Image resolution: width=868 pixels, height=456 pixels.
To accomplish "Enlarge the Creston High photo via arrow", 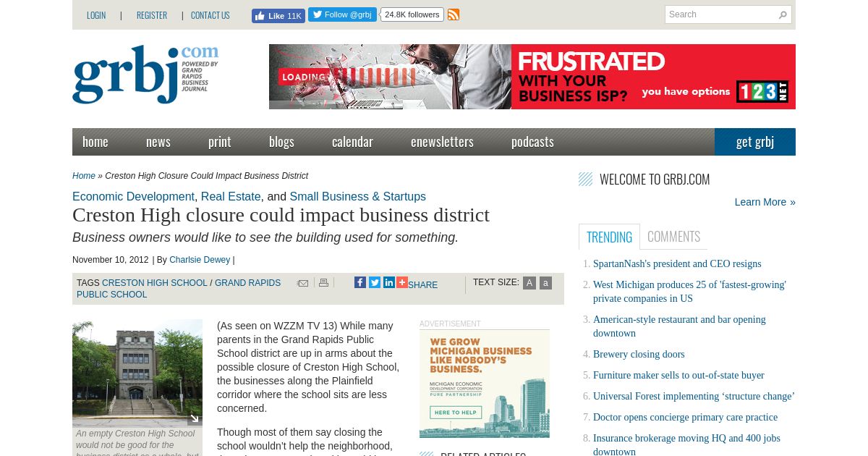I will coord(195,418).
